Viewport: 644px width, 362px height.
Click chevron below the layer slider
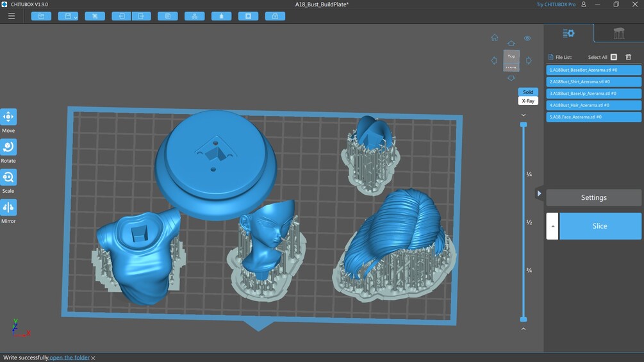(524, 329)
